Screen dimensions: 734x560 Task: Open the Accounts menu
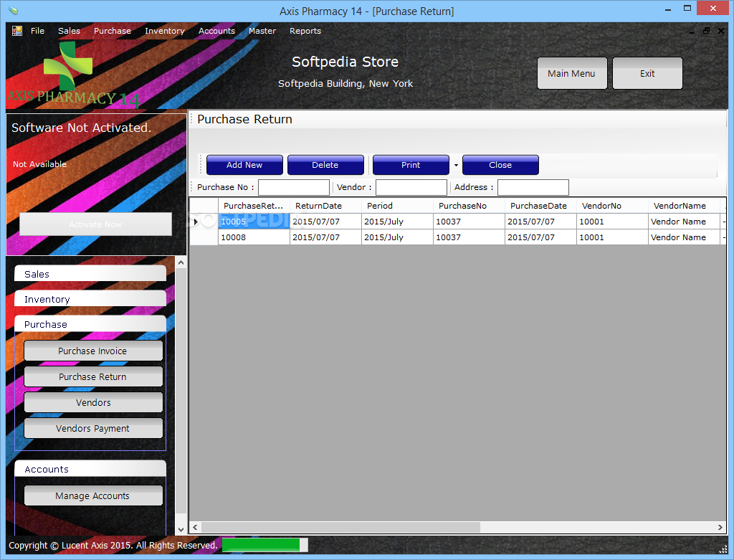coord(216,31)
